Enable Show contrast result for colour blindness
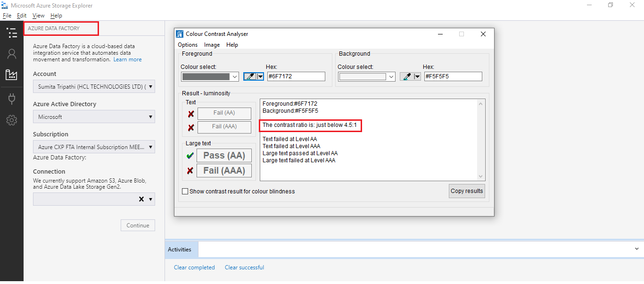644x284 pixels. coord(185,192)
